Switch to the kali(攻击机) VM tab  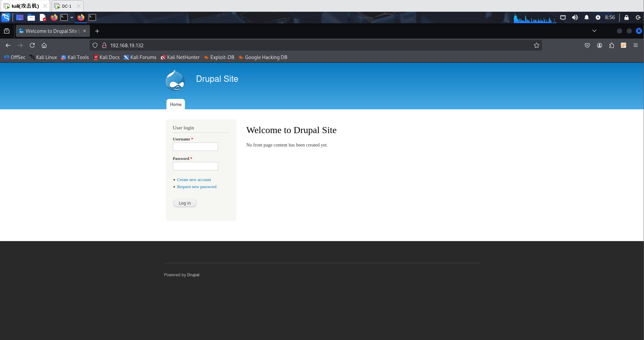(26, 6)
